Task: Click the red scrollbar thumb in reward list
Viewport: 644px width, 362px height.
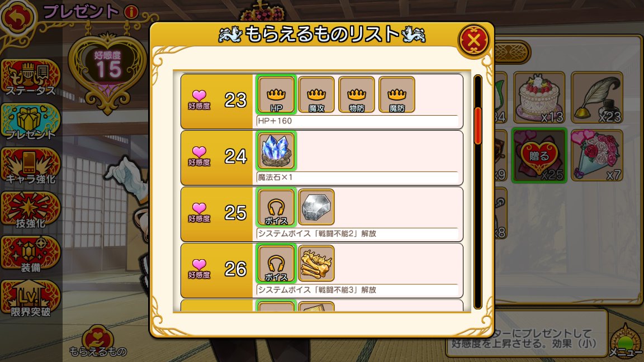Action: [x=477, y=125]
